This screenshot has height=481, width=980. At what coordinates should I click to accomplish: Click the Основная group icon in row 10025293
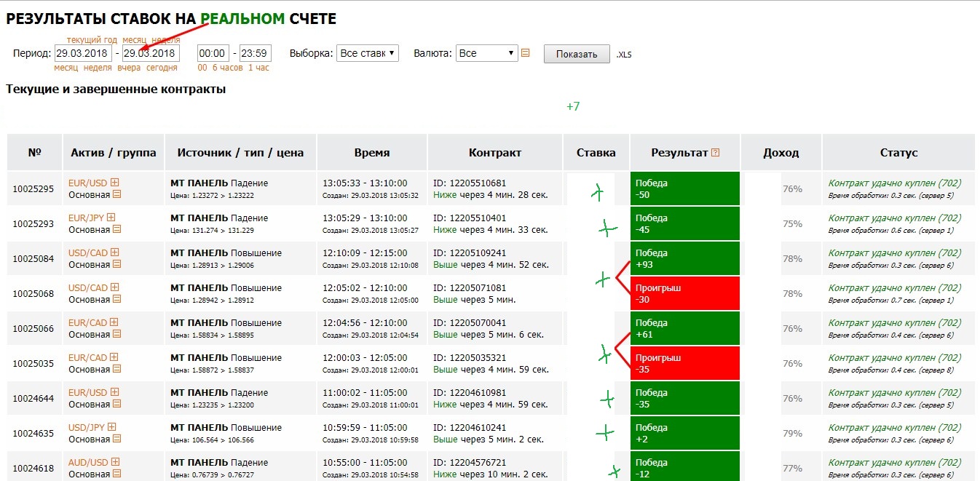[x=117, y=230]
